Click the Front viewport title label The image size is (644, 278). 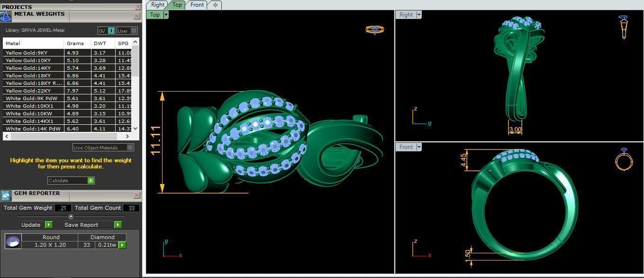click(406, 147)
